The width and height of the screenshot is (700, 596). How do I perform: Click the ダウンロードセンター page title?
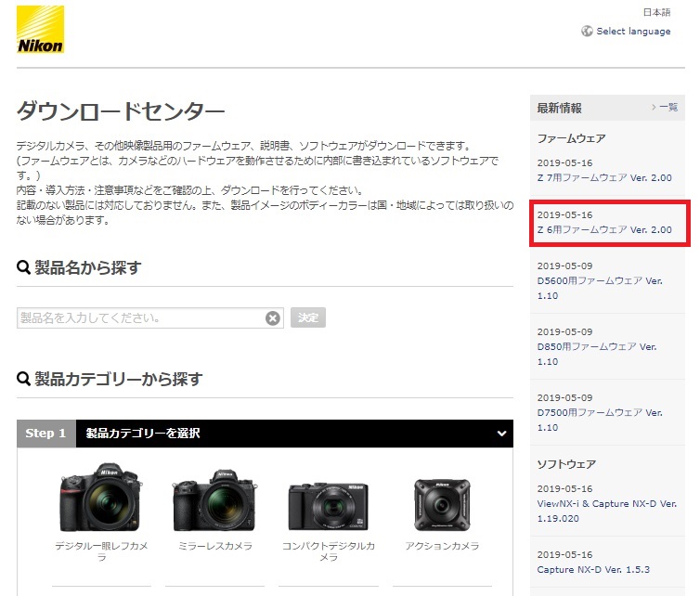(x=121, y=110)
